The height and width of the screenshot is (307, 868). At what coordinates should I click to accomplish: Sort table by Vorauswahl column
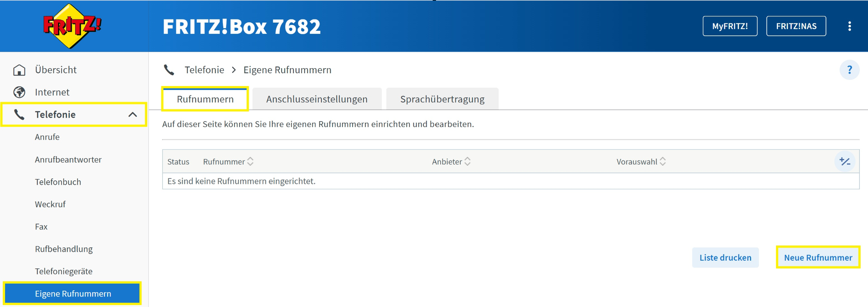point(641,161)
